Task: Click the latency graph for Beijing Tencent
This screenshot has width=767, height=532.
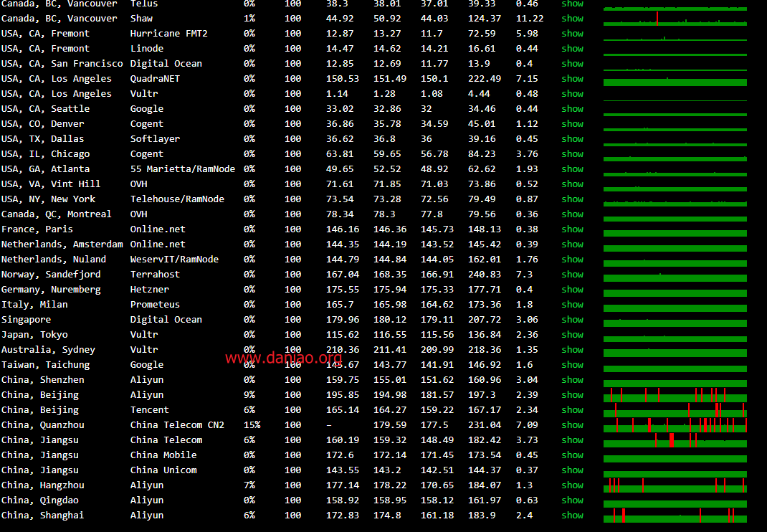Action: pos(675,409)
